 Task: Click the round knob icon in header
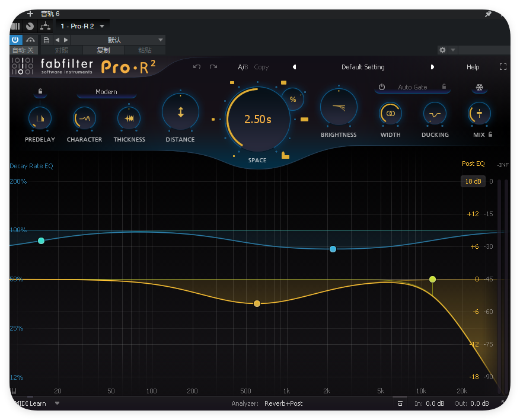tap(30, 26)
